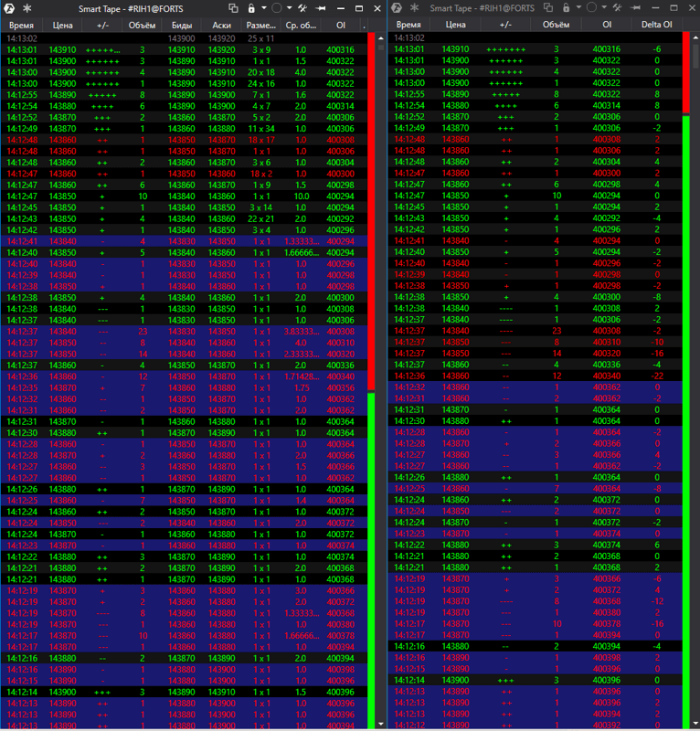Select the 25 x 11 size cell in left window
700x731 pixels.
261,38
